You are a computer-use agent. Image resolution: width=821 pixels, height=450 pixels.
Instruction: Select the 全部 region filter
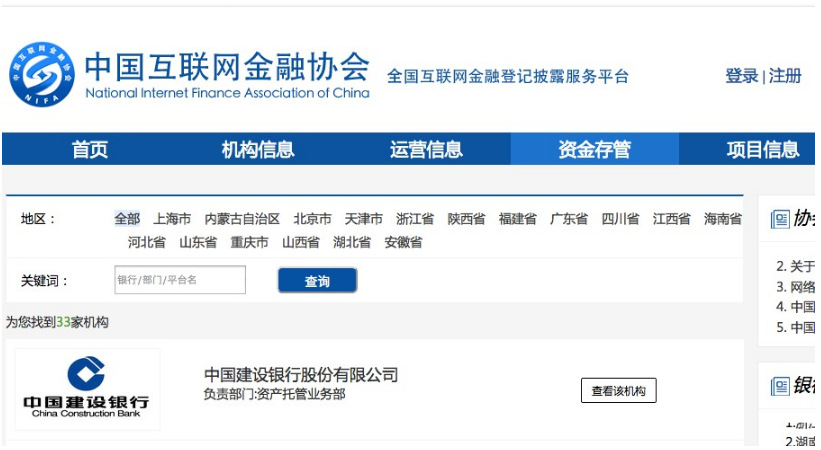pos(127,218)
